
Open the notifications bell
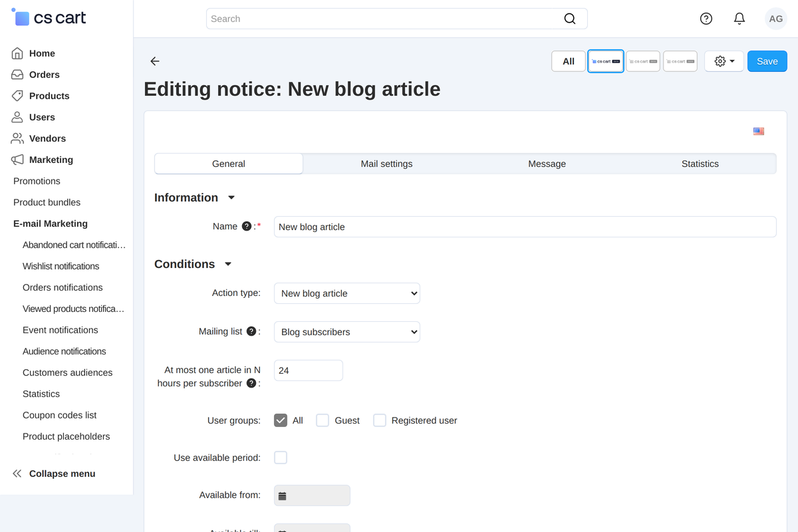click(x=739, y=19)
